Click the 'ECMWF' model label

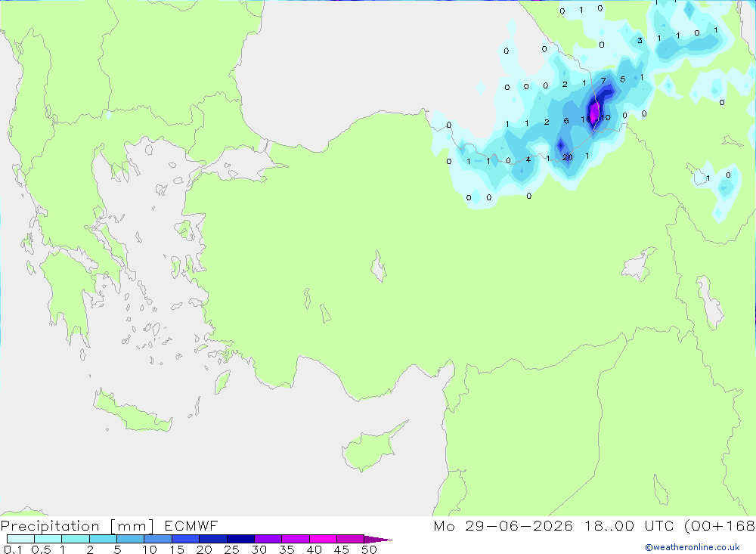191,525
